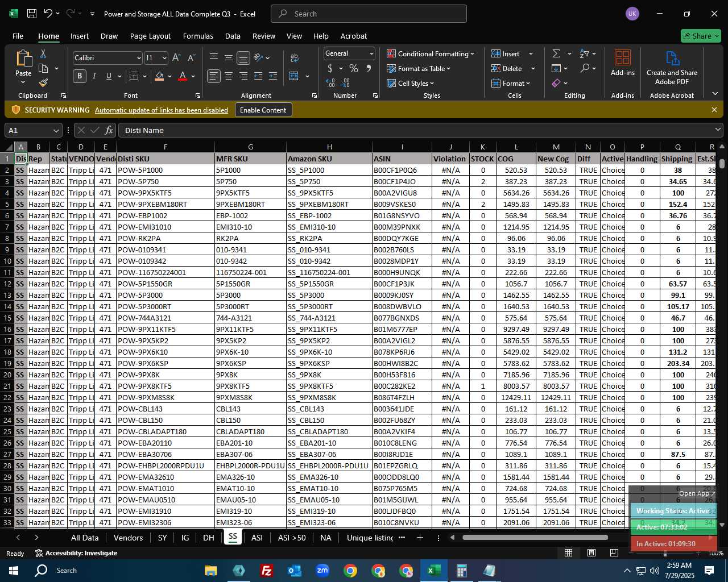Click the Decrease Indent icon
This screenshot has width=728, height=582.
(x=258, y=76)
